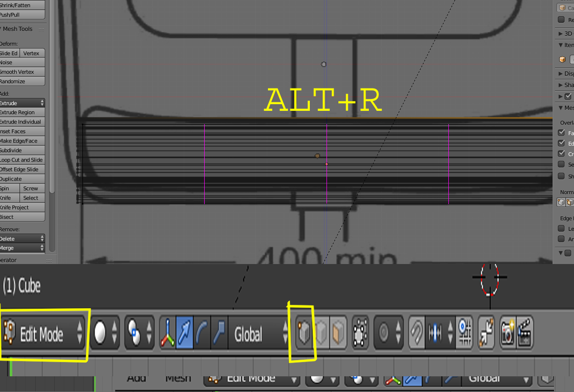Toggle the 'Fa' overlay checkbox
Image resolution: width=574 pixels, height=392 pixels.
coord(561,133)
